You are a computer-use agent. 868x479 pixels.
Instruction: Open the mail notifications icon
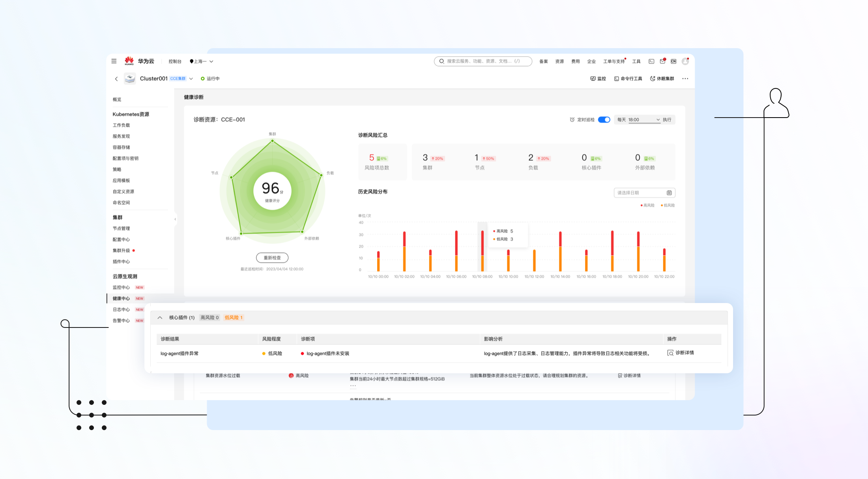pyautogui.click(x=662, y=61)
